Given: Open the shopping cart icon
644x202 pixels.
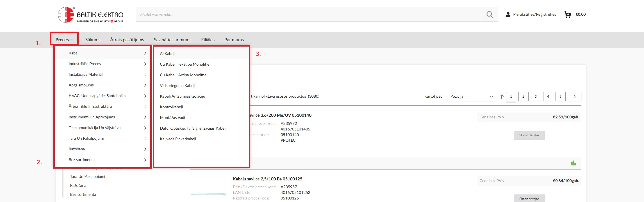Looking at the screenshot, I should [x=568, y=15].
